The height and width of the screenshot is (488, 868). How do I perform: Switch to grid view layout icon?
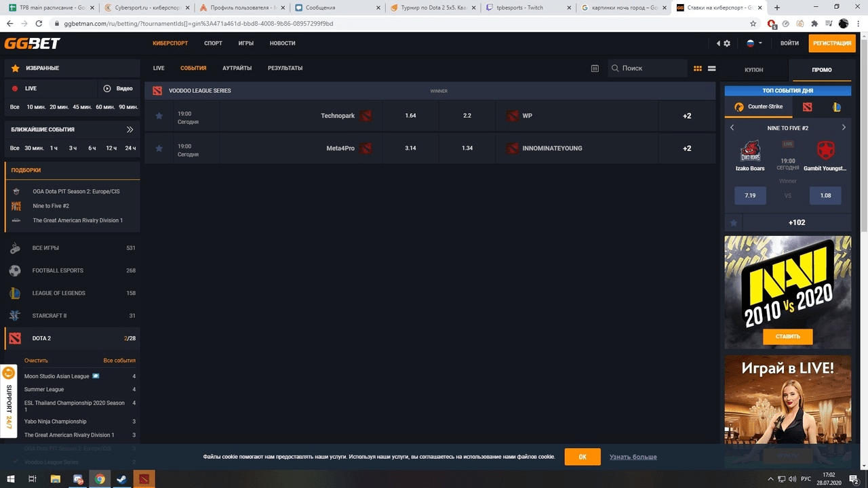698,68
